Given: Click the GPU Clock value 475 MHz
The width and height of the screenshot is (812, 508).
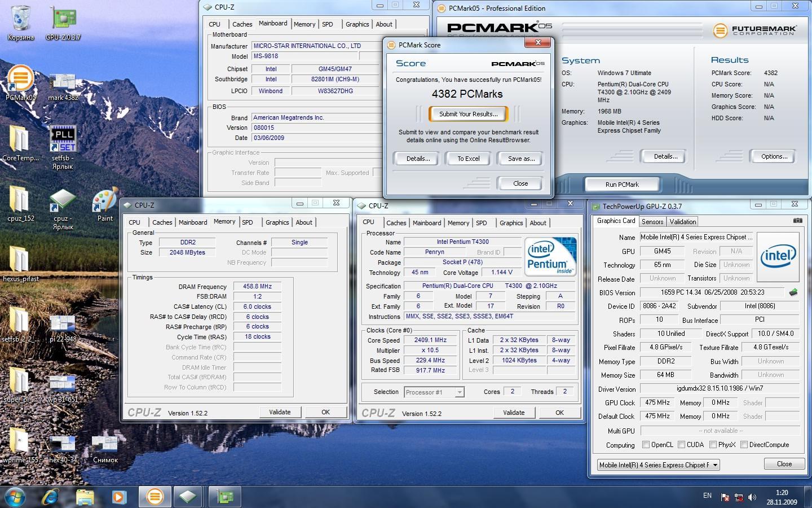Looking at the screenshot, I should (x=657, y=402).
